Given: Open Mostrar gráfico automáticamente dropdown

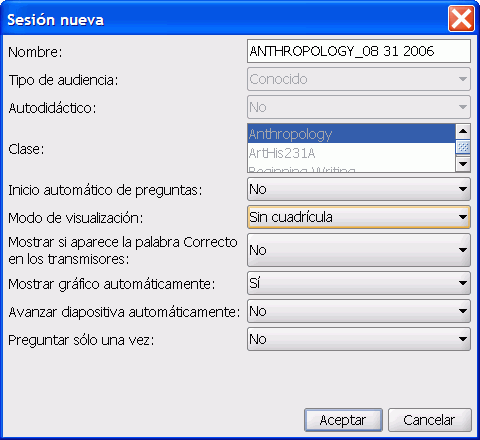Looking at the screenshot, I should point(359,283).
